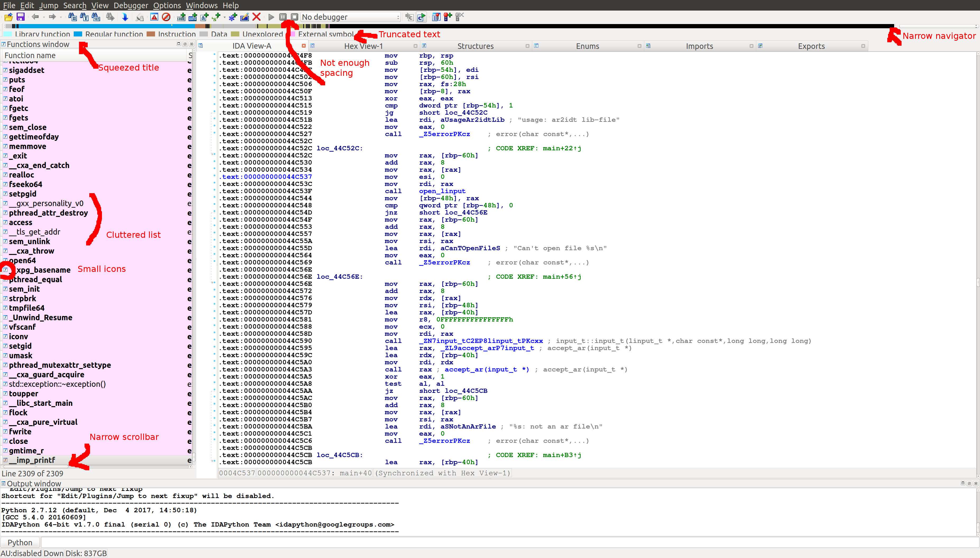Viewport: 980px width, 558px height.
Task: Click binoculars binary sequence search icon
Action: [96, 17]
